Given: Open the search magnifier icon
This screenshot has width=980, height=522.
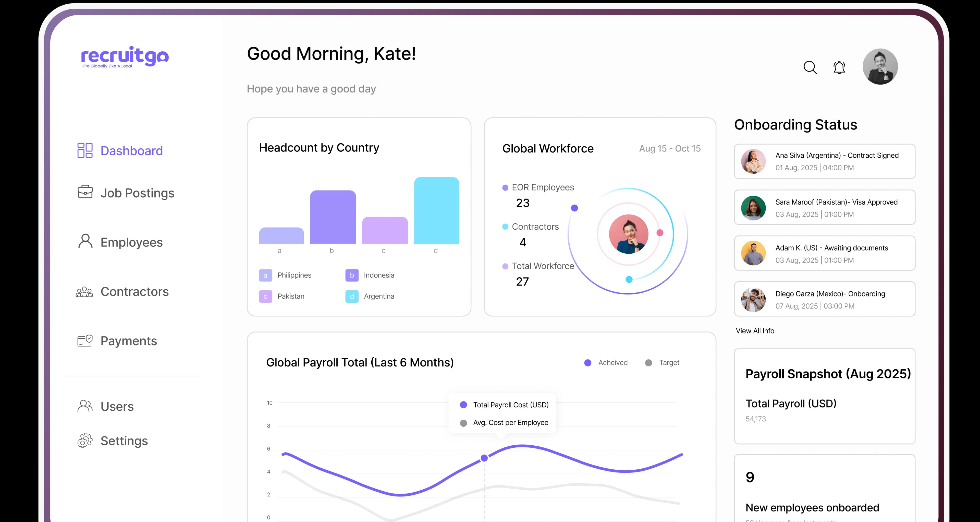Looking at the screenshot, I should click(x=810, y=67).
